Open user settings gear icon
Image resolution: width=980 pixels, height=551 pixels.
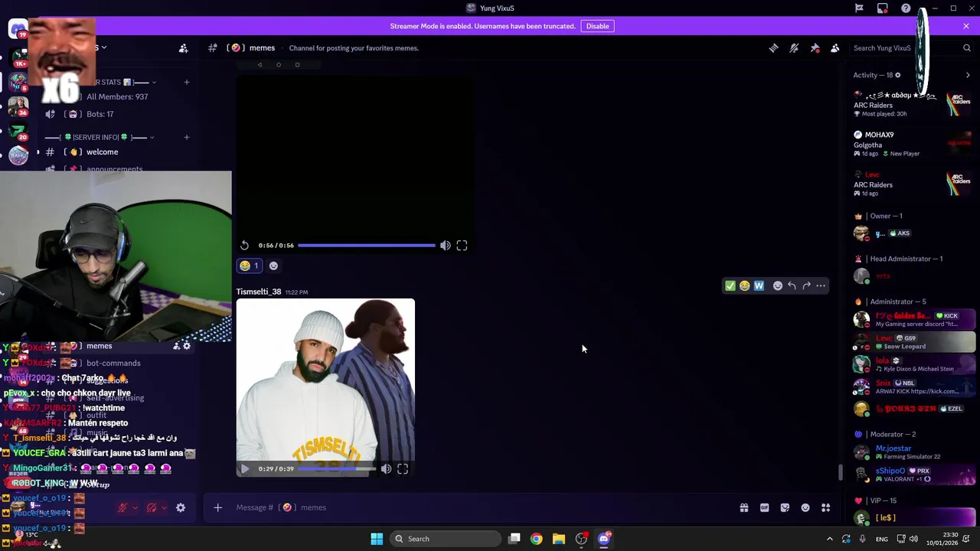point(181,507)
